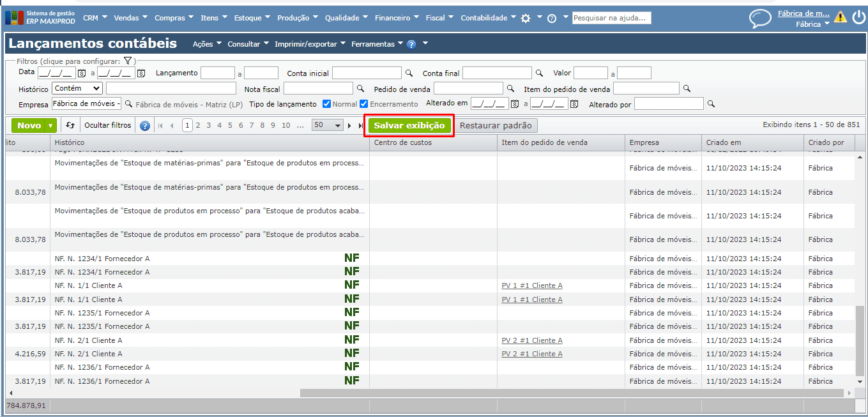Click the Salvar exibição button
The image size is (868, 417).
coord(409,126)
